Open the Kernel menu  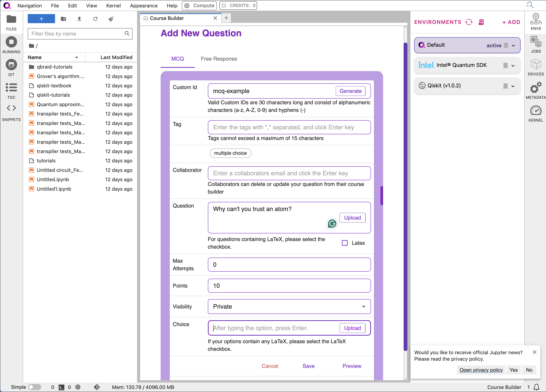113,6
